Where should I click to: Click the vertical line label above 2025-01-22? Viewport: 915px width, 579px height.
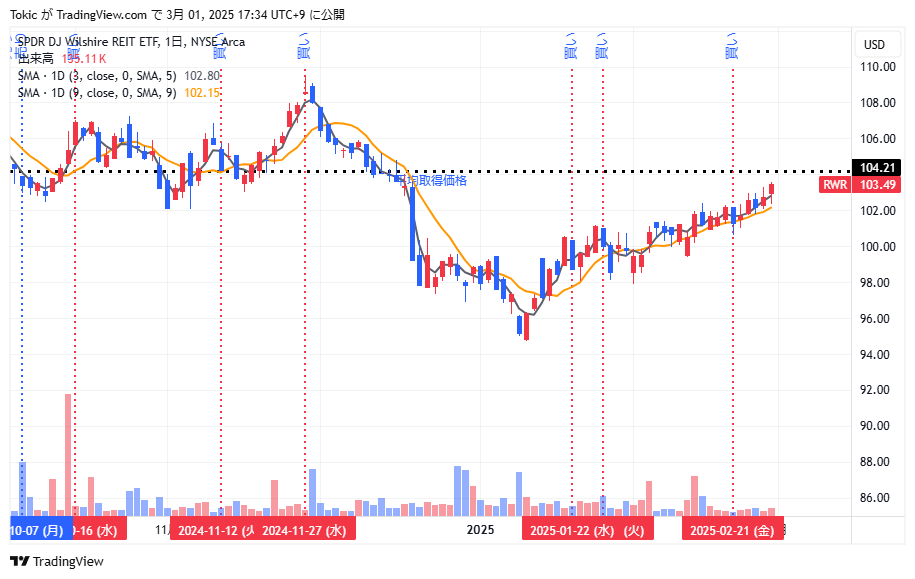point(571,46)
